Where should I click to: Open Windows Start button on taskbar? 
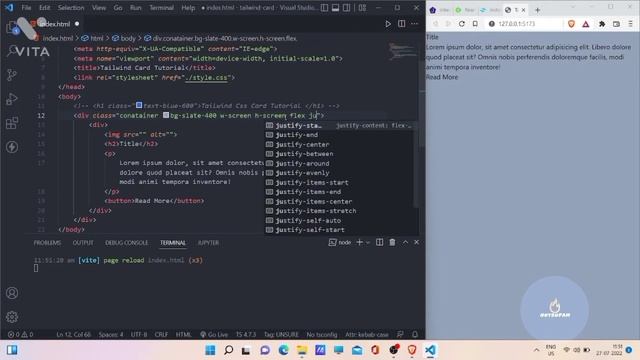tap(211, 350)
